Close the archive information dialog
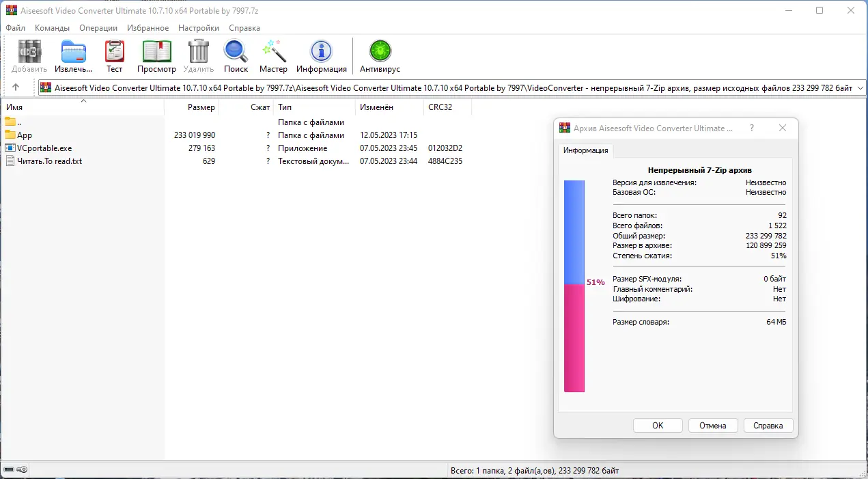 coord(783,128)
